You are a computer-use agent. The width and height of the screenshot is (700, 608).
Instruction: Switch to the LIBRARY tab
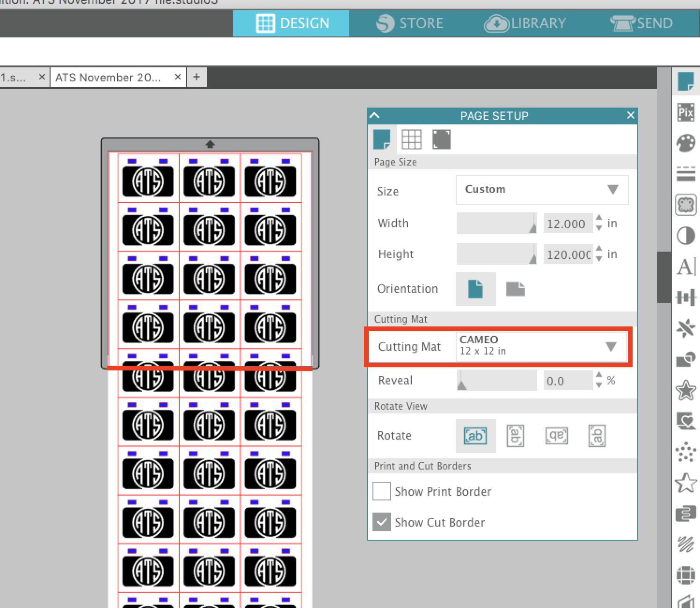tap(525, 23)
